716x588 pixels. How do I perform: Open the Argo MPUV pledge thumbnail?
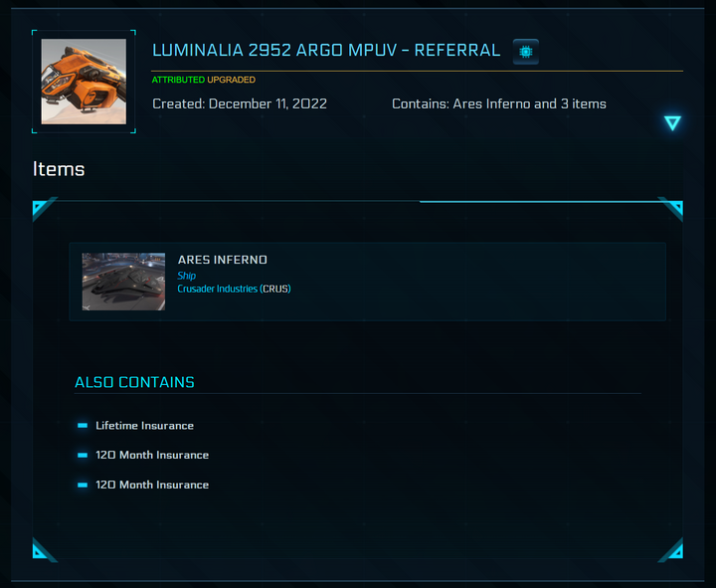point(84,82)
